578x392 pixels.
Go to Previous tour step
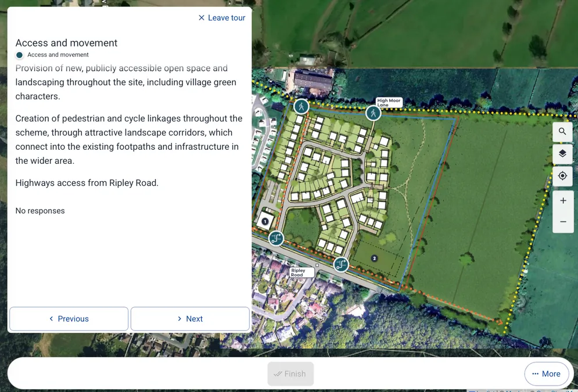69,319
